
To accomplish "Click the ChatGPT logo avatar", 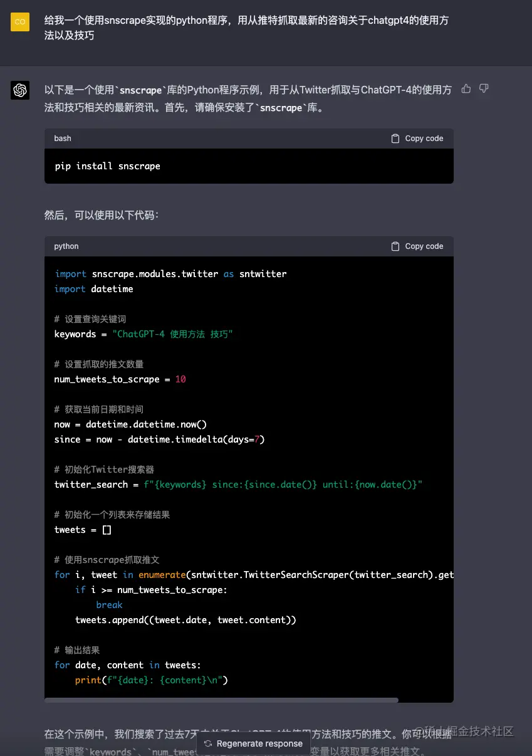I will click(x=20, y=90).
